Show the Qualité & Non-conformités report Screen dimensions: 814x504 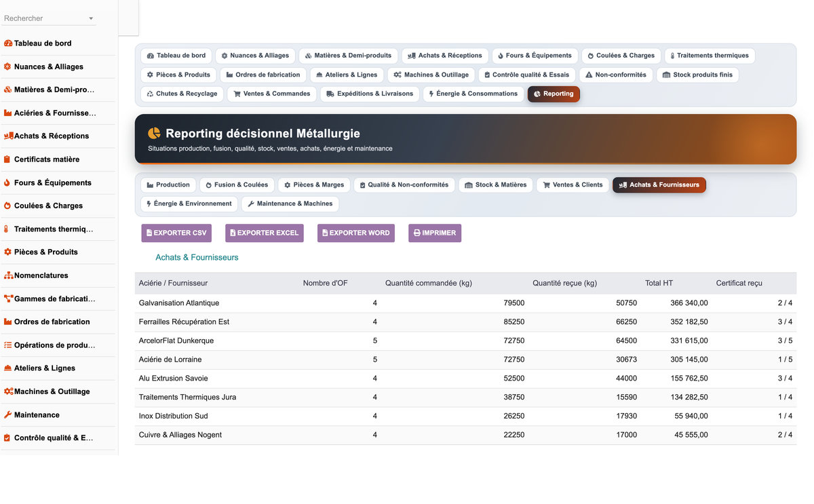coord(404,185)
